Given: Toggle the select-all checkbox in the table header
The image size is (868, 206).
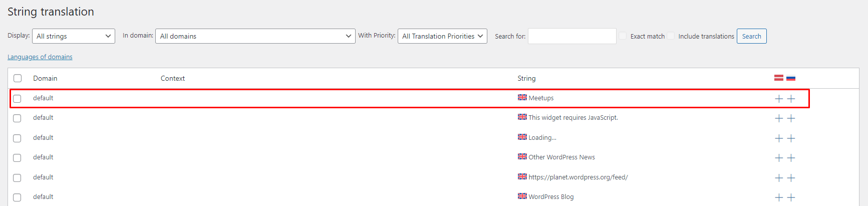Looking at the screenshot, I should point(18,78).
